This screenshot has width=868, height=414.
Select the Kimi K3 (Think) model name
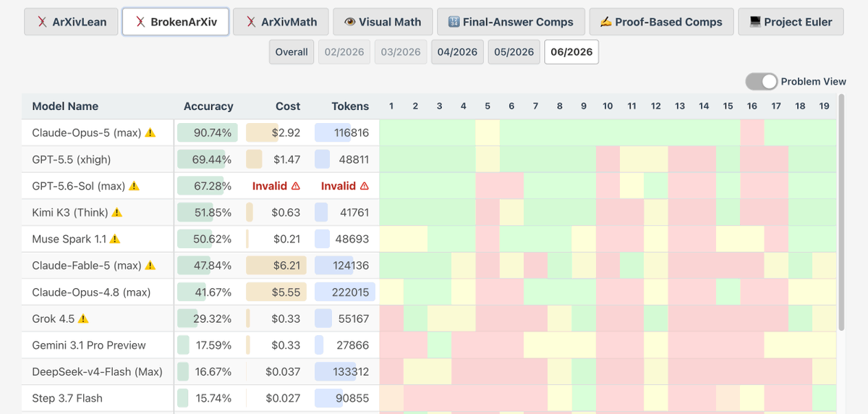(70, 213)
